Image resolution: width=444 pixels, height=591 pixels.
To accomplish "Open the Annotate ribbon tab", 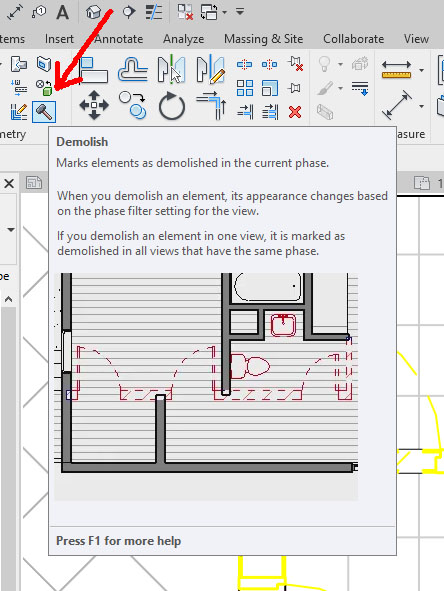I will (119, 39).
